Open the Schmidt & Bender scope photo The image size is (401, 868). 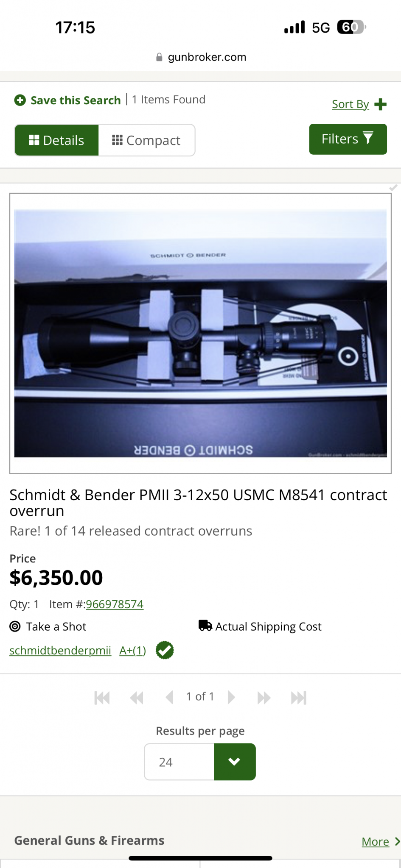[x=200, y=333]
